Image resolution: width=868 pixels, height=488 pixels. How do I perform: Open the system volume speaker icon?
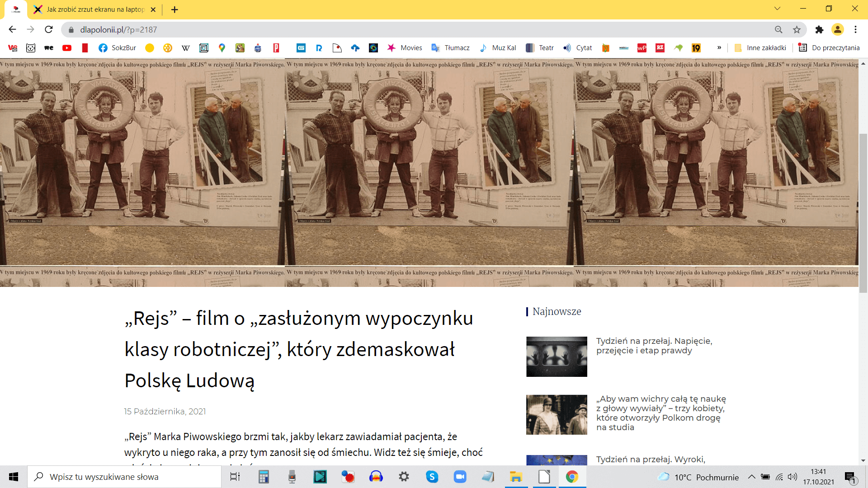792,477
